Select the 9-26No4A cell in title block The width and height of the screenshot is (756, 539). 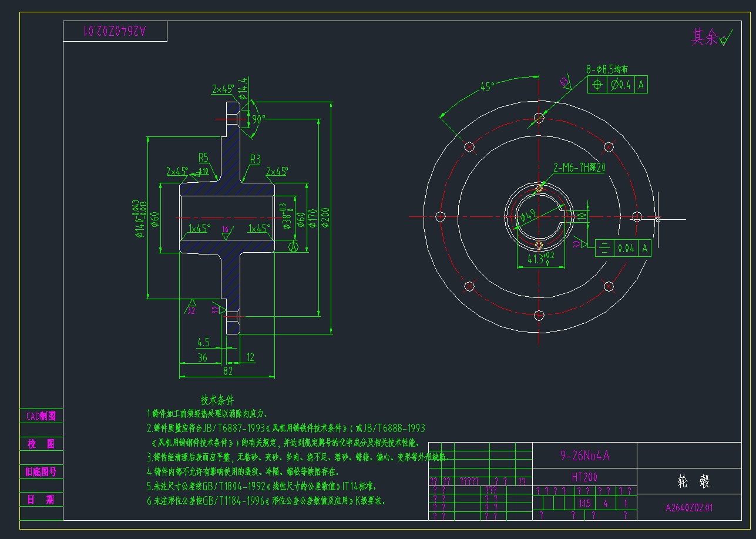(x=584, y=456)
